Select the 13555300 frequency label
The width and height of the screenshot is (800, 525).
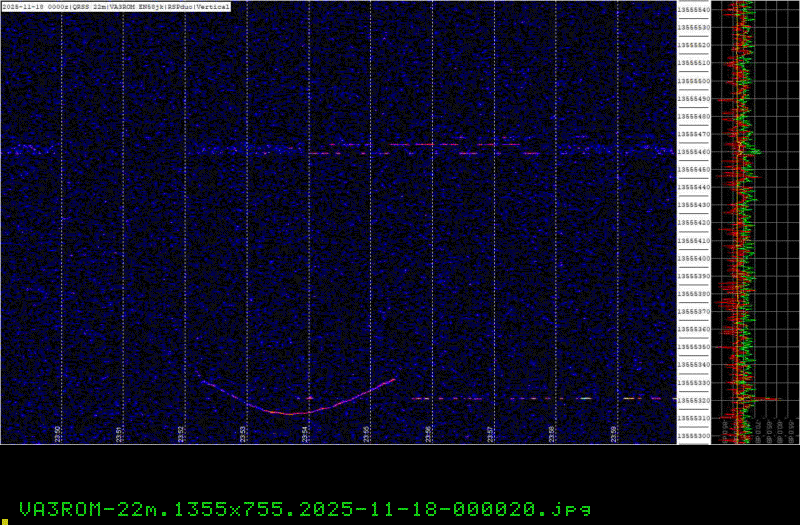coord(693,436)
